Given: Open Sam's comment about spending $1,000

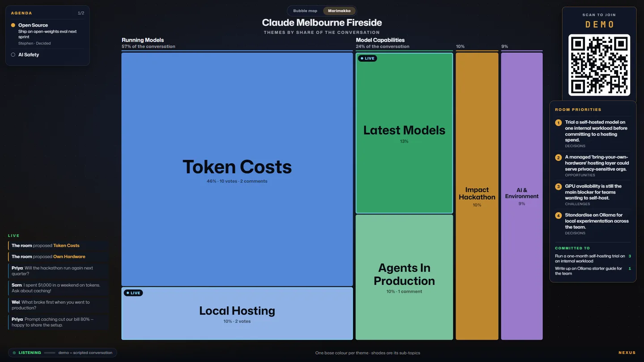Looking at the screenshot, I should (58, 288).
